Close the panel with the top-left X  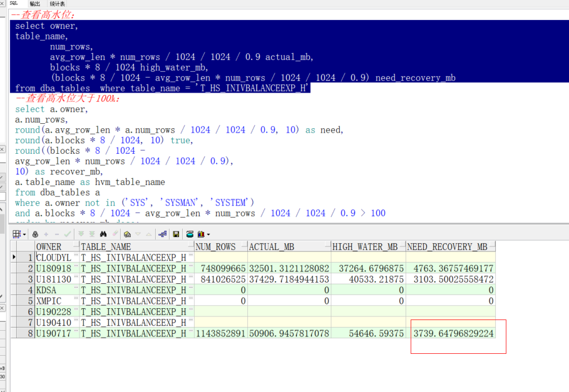click(x=3, y=3)
